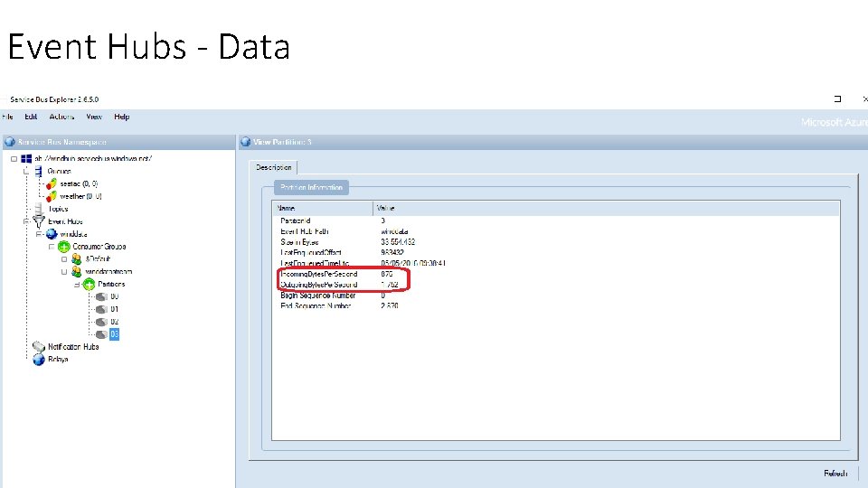Viewport: 868px width, 488px height.
Task: Click the Queues node icon
Action: [x=38, y=172]
